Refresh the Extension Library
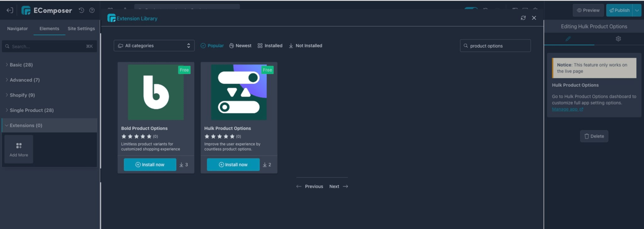Screen dimensions: 644x229 click(x=523, y=18)
